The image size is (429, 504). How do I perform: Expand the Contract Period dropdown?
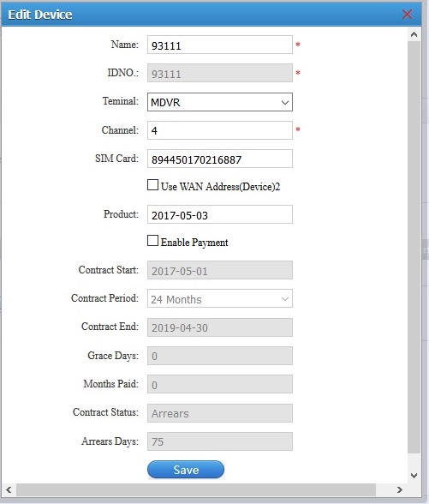coord(220,298)
